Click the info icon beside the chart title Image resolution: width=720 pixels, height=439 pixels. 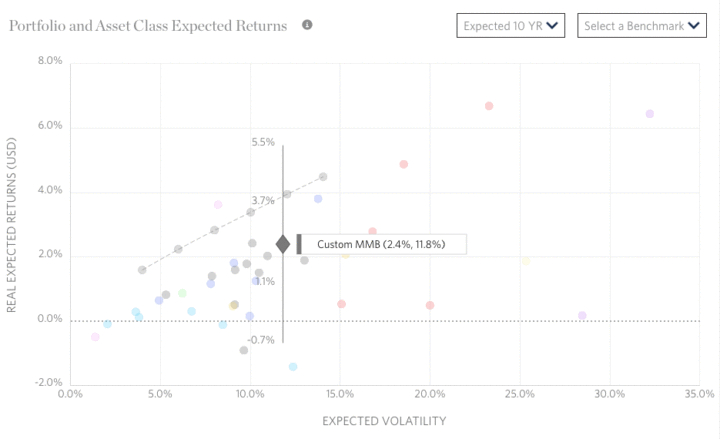click(307, 24)
